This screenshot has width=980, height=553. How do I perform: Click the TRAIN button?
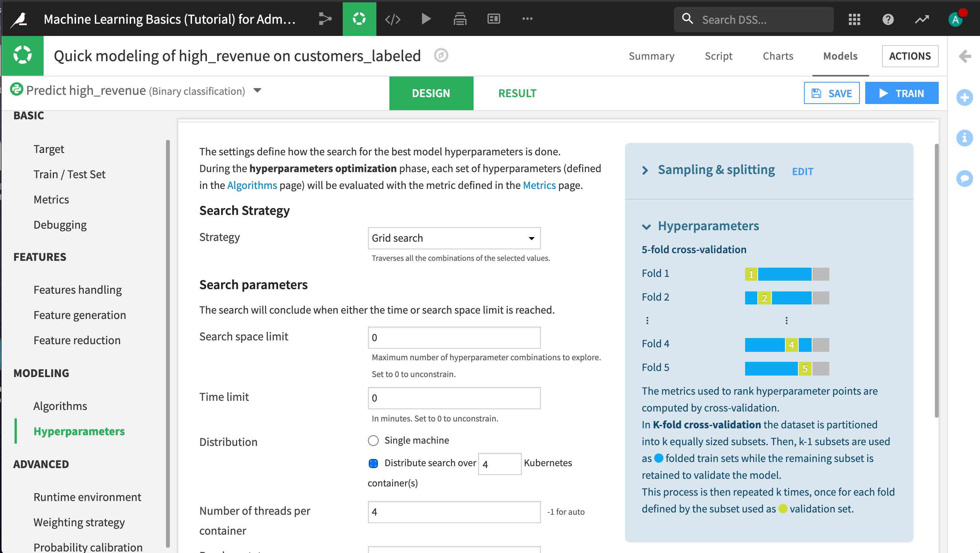[902, 93]
